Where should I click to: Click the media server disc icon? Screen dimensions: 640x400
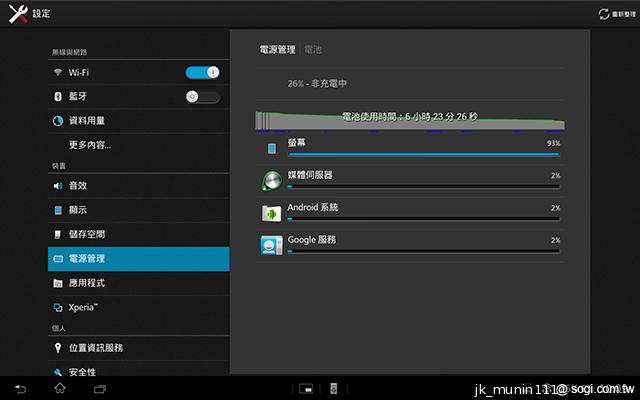271,181
